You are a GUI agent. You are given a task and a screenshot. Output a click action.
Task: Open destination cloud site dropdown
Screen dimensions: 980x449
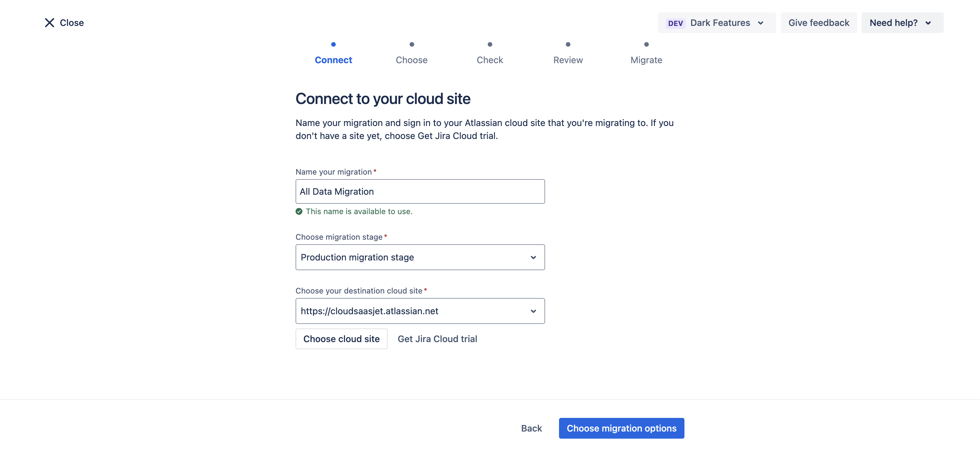(x=420, y=311)
